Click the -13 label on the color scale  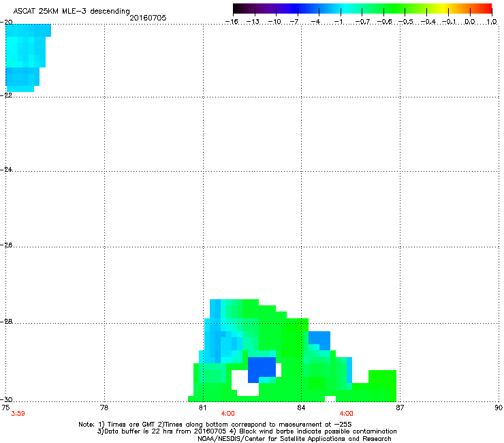click(253, 22)
